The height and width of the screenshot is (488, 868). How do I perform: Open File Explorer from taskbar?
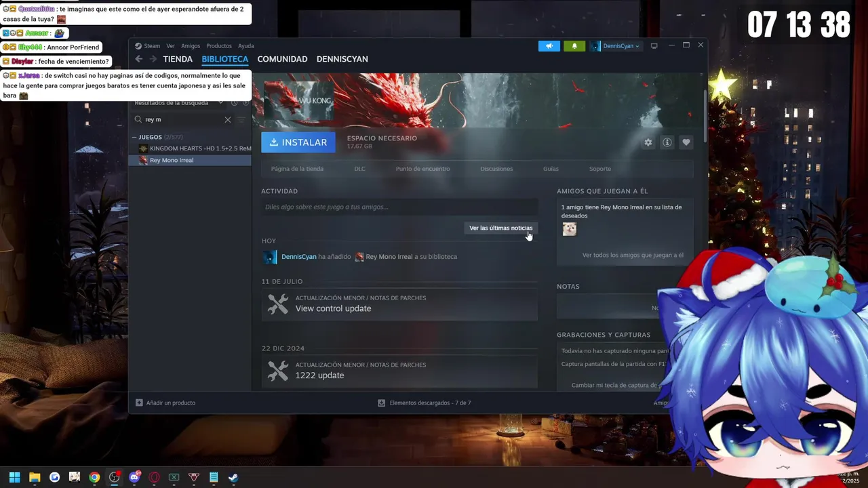(x=35, y=477)
